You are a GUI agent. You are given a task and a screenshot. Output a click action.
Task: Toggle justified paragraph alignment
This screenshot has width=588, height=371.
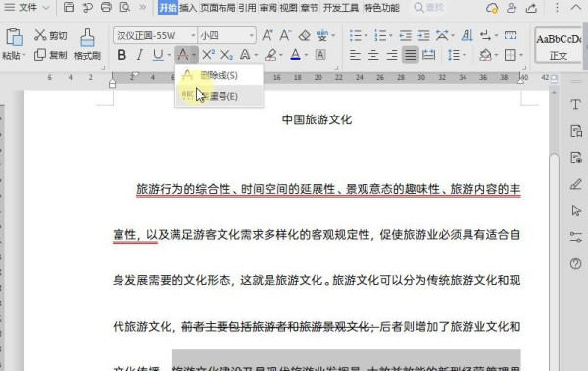(410, 55)
